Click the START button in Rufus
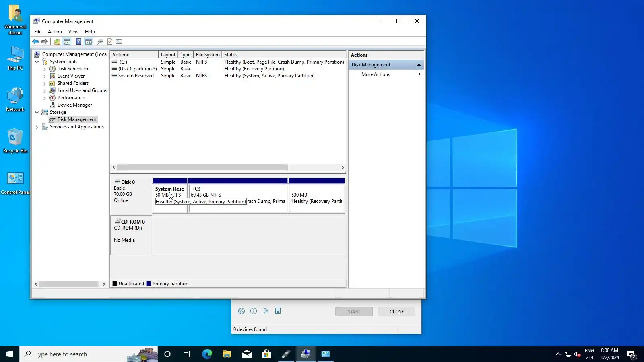Screen dimensions: 644x362 click(354, 311)
